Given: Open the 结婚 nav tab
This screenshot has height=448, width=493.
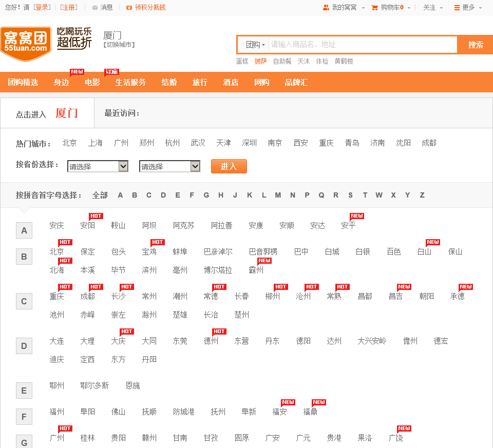Looking at the screenshot, I should pyautogui.click(x=169, y=82).
